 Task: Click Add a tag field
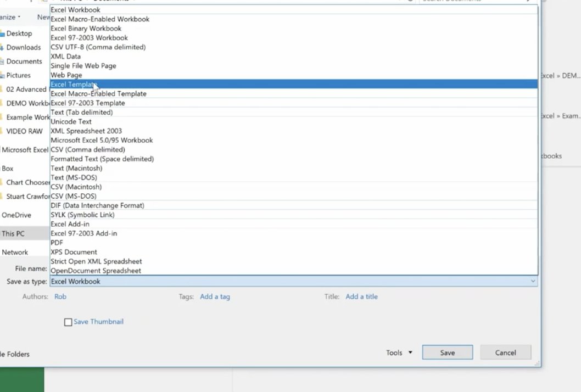tap(215, 296)
